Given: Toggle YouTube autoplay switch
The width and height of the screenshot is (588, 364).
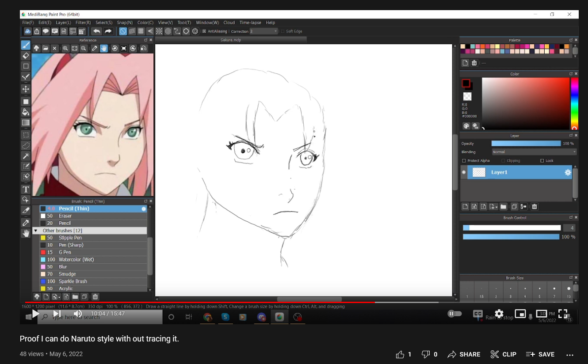Looking at the screenshot, I should (454, 314).
